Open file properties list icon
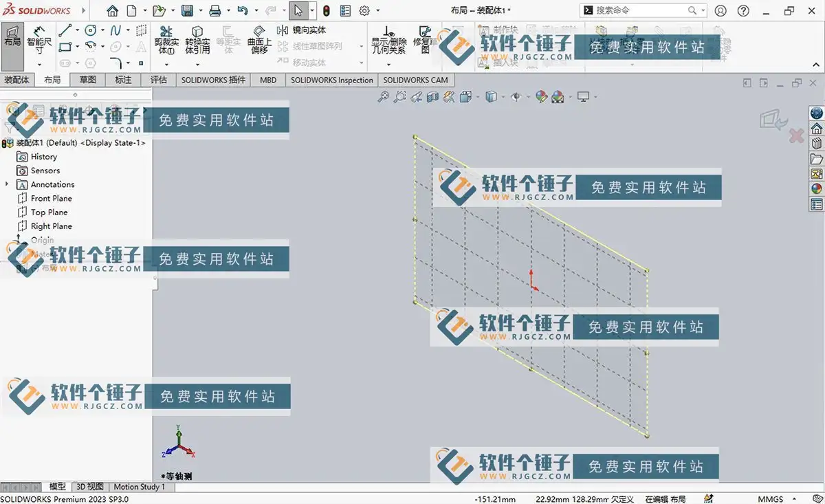 click(x=345, y=11)
